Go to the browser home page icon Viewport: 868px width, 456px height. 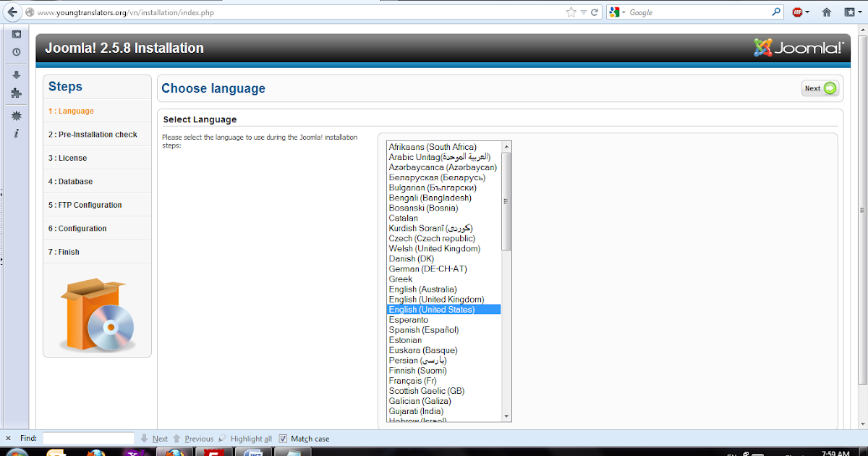826,12
